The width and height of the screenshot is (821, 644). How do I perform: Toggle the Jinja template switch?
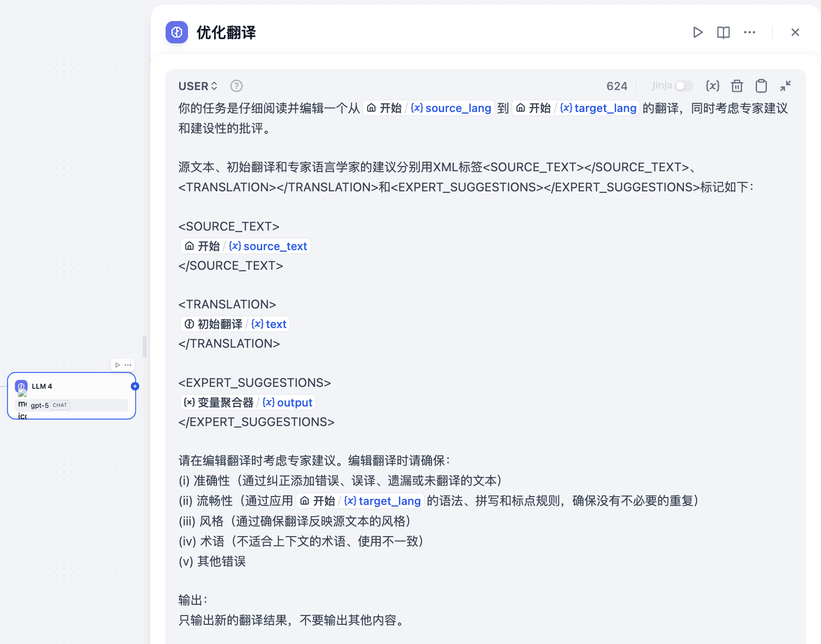[x=684, y=86]
